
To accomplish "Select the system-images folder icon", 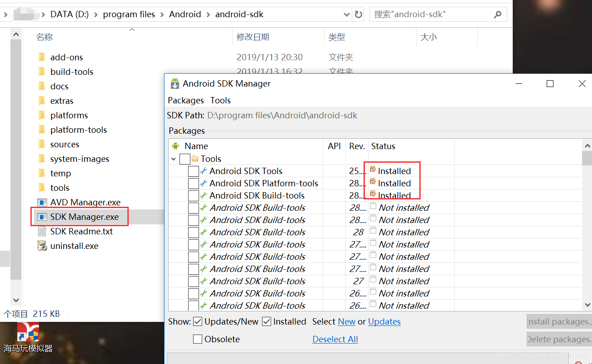I will coord(42,159).
